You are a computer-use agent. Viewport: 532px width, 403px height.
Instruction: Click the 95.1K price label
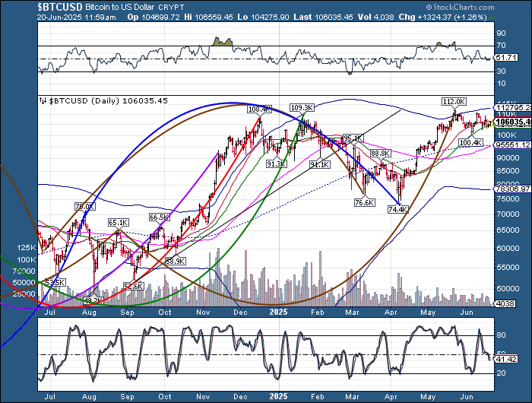point(353,138)
